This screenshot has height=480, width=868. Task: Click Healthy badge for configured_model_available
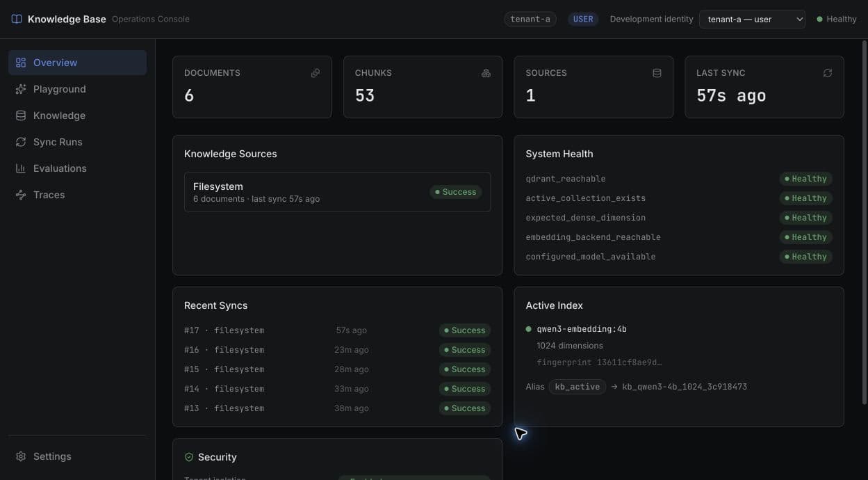[805, 257]
